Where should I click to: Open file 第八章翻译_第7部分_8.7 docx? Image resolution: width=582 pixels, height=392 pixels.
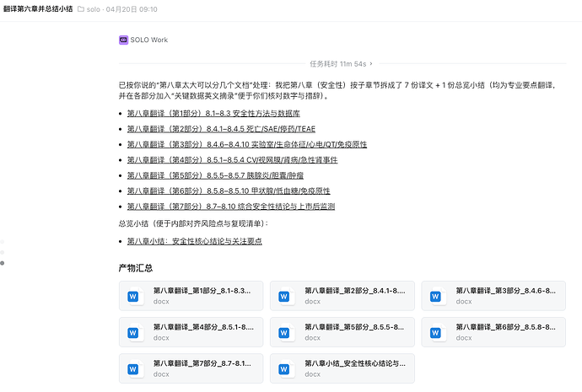pos(191,368)
